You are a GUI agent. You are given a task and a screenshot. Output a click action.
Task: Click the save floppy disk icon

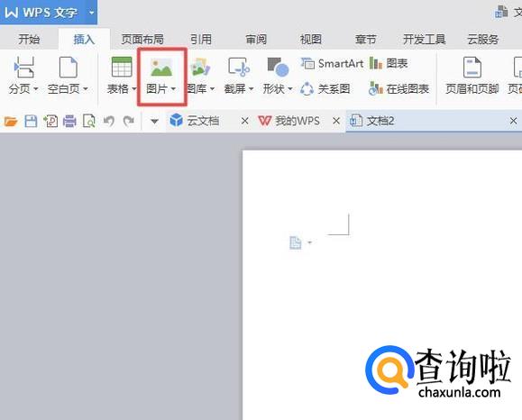pos(31,121)
